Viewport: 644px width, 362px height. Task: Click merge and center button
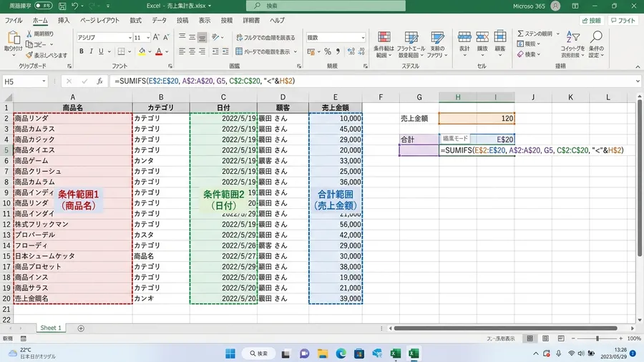coord(263,52)
